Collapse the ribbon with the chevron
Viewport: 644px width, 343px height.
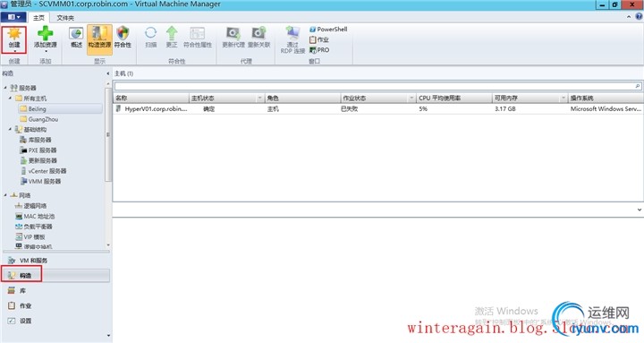[x=629, y=17]
